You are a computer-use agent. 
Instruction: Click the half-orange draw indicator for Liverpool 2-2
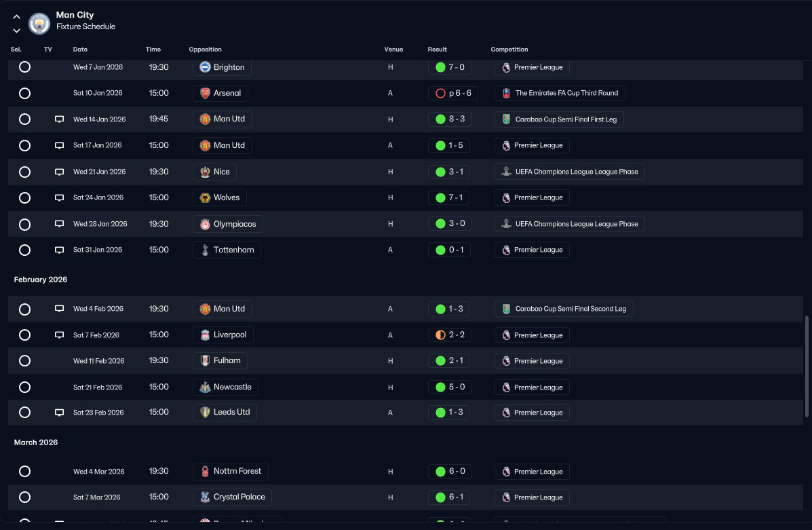[x=441, y=335]
